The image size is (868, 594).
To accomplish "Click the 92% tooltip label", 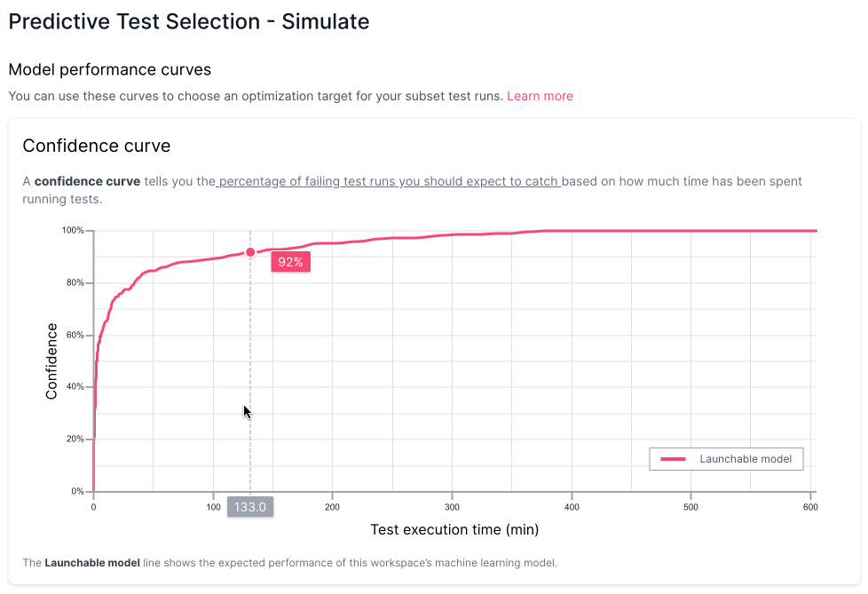I will tap(290, 262).
